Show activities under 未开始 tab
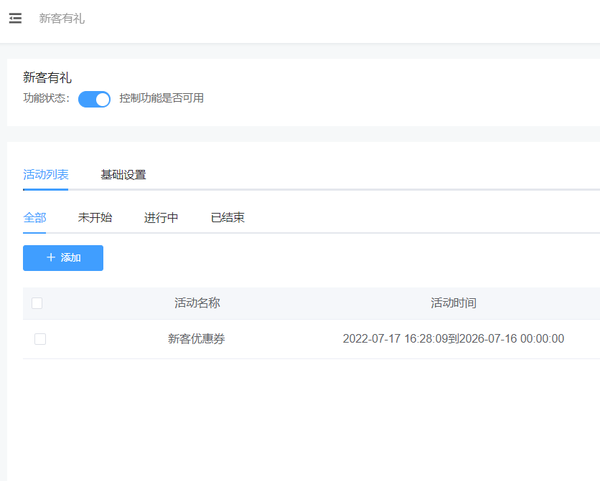Viewport: 600px width, 481px height. (x=95, y=217)
